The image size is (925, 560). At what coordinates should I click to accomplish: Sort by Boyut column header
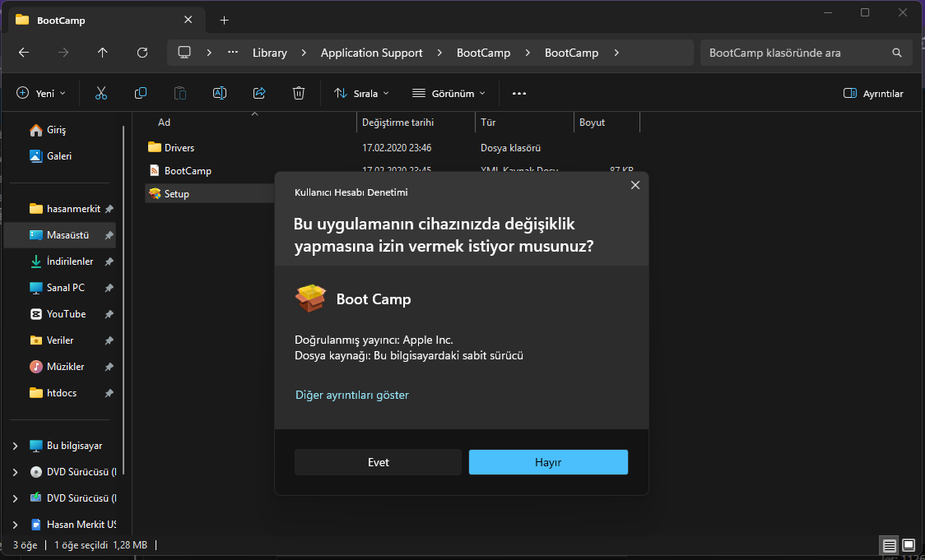[593, 123]
